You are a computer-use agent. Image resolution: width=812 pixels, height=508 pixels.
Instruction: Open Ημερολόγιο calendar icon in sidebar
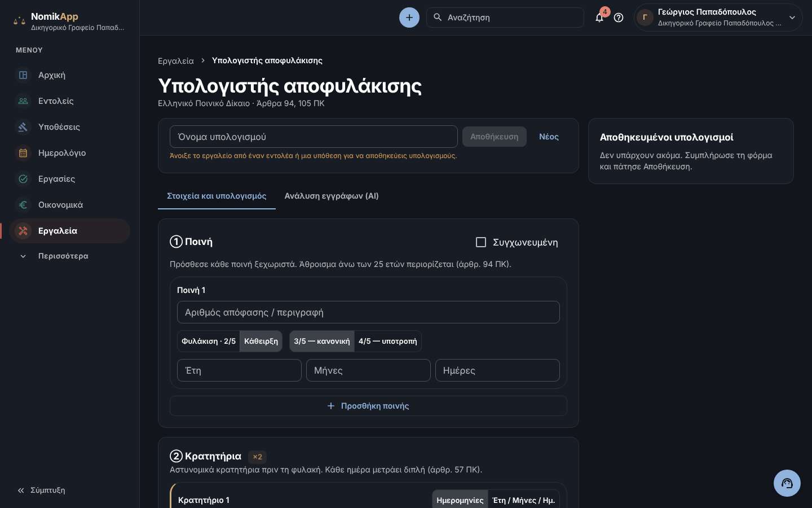[x=23, y=153]
